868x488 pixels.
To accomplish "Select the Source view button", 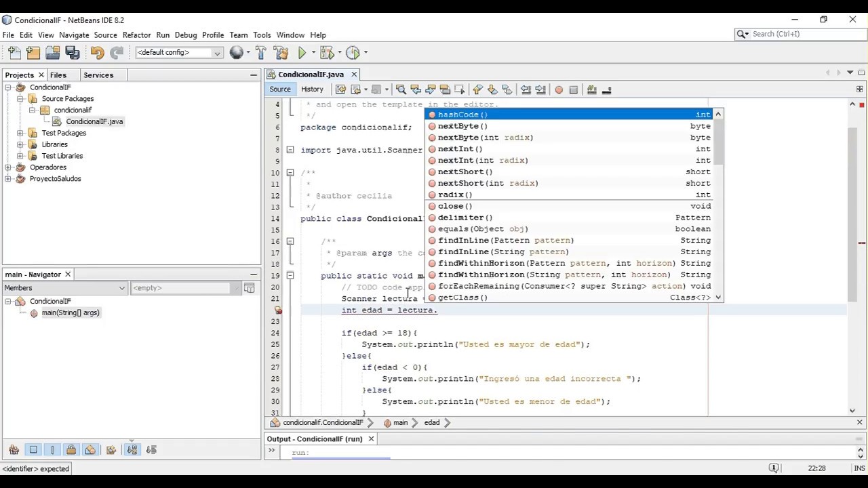I will point(279,89).
